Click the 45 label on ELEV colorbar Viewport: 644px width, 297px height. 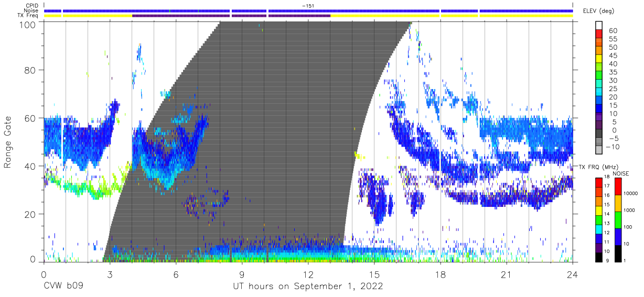click(x=612, y=56)
